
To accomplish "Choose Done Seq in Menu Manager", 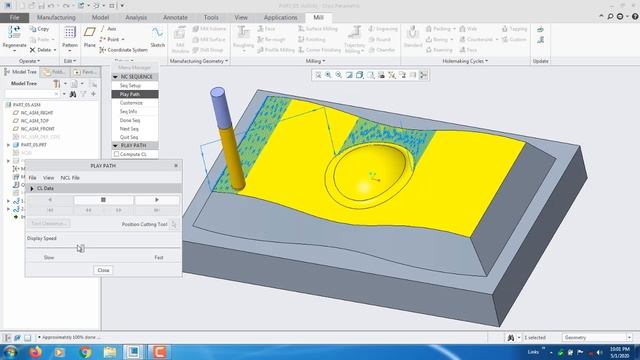I will [135, 120].
